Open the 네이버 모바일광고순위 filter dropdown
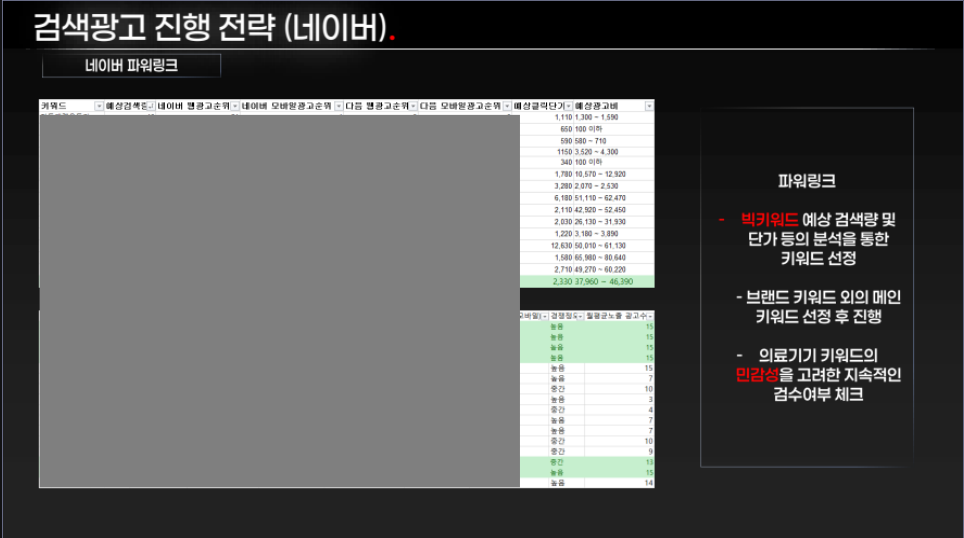Image resolution: width=964 pixels, height=538 pixels. tap(339, 106)
